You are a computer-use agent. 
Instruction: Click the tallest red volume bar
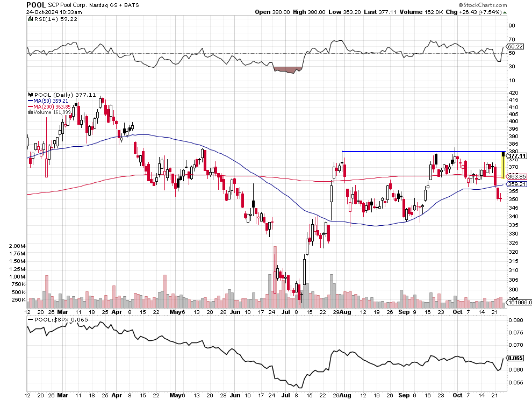[276, 269]
